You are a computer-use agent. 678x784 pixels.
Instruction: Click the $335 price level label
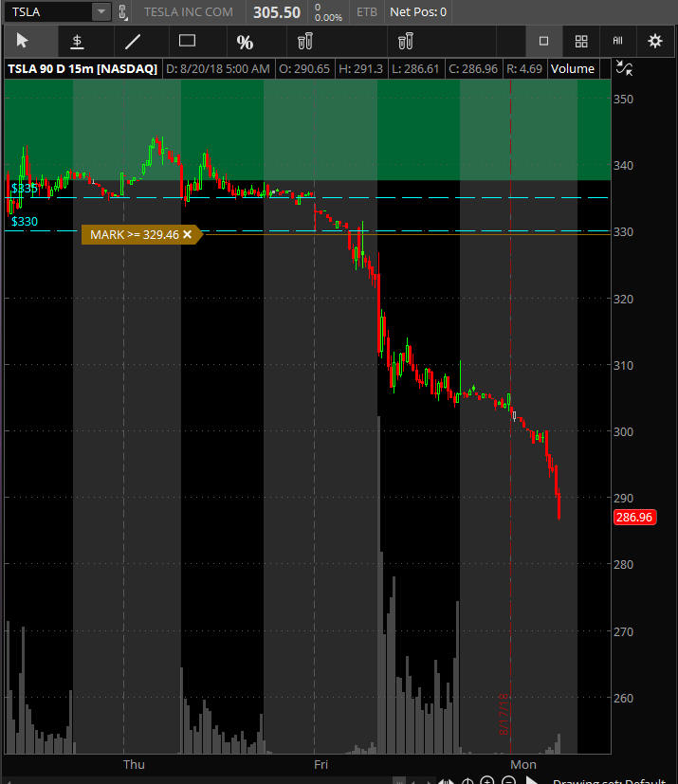25,189
